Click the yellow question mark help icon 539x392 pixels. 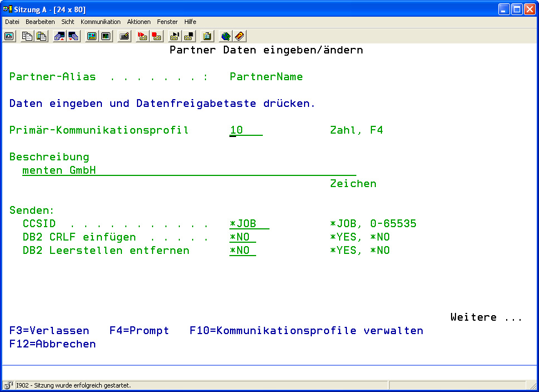point(239,36)
